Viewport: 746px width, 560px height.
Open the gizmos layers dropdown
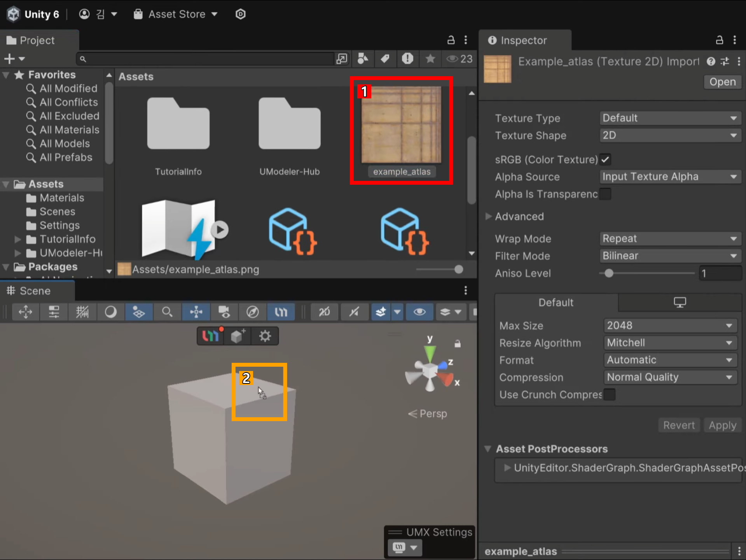451,312
